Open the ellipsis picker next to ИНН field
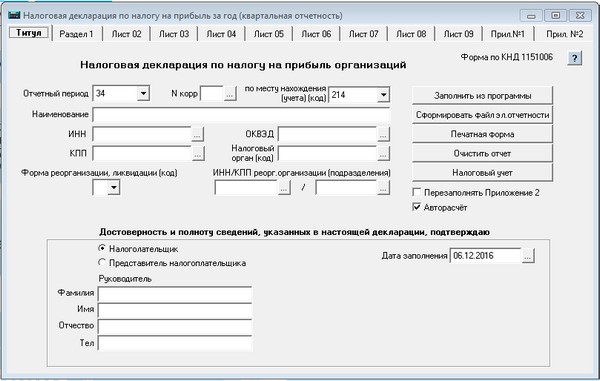 tap(197, 134)
